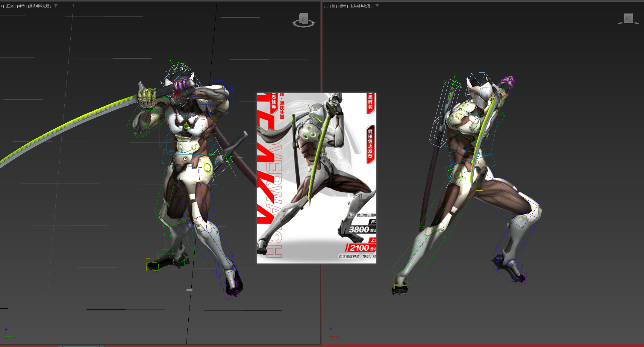The width and height of the screenshot is (644, 347).
Task: Open [默认明暗处理] menu in the orthographic viewport
Action: (x=40, y=6)
